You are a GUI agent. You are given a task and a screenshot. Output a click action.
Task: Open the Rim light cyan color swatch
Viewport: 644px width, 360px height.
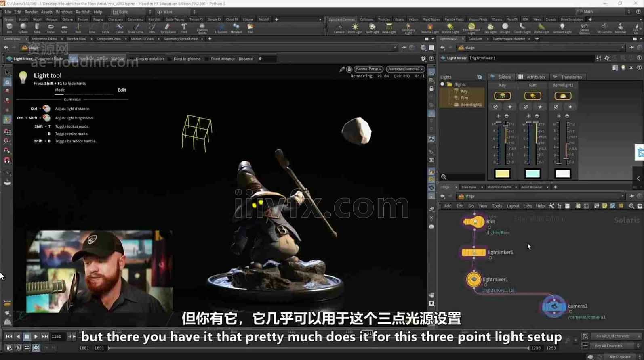click(x=532, y=174)
